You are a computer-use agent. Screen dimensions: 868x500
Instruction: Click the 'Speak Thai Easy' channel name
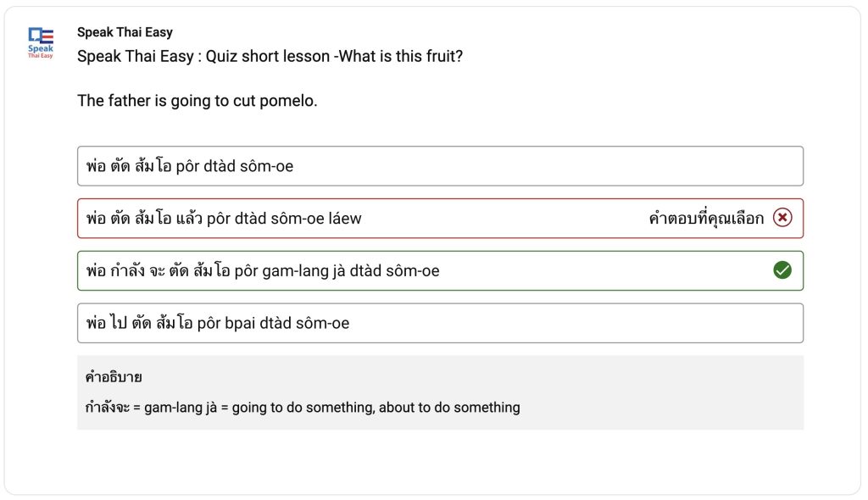(x=125, y=32)
